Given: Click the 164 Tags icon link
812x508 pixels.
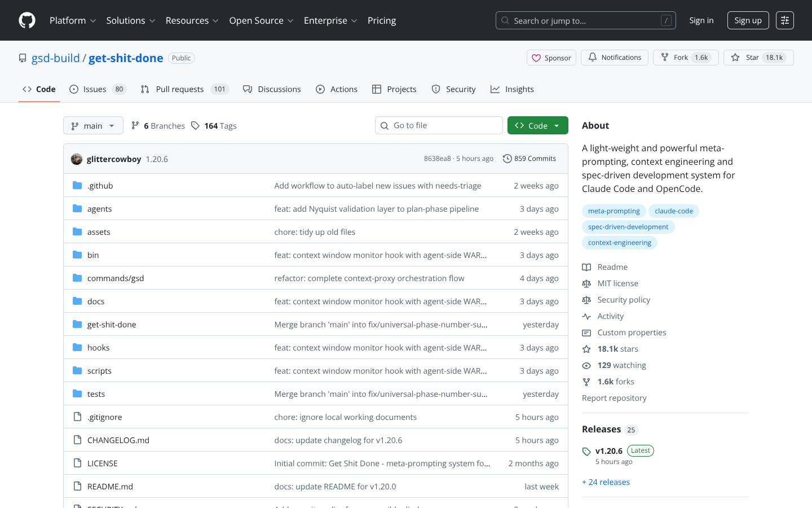Looking at the screenshot, I should point(196,126).
